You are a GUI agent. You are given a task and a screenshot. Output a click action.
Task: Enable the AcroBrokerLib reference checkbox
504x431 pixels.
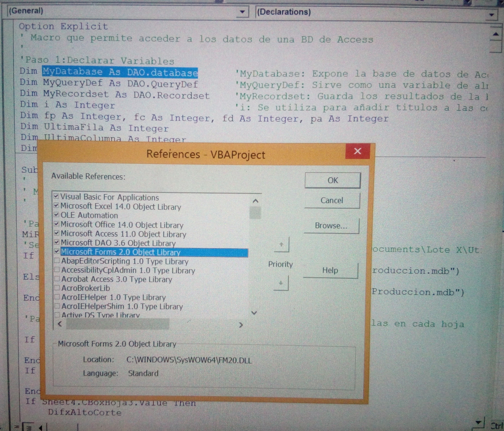point(57,288)
